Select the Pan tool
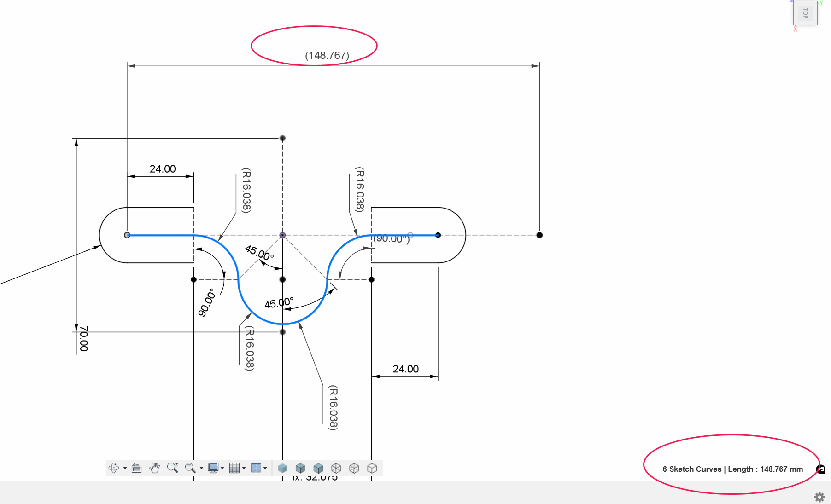The image size is (831, 504). [x=154, y=468]
